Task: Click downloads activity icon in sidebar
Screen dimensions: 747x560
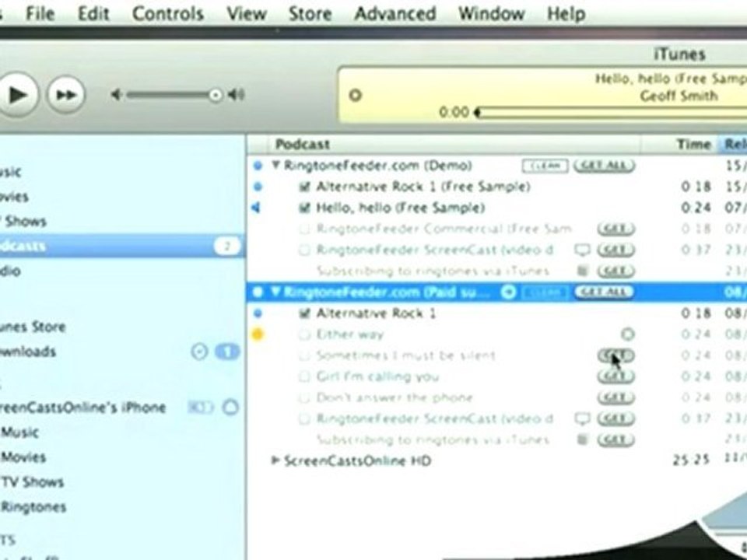Action: tap(199, 352)
